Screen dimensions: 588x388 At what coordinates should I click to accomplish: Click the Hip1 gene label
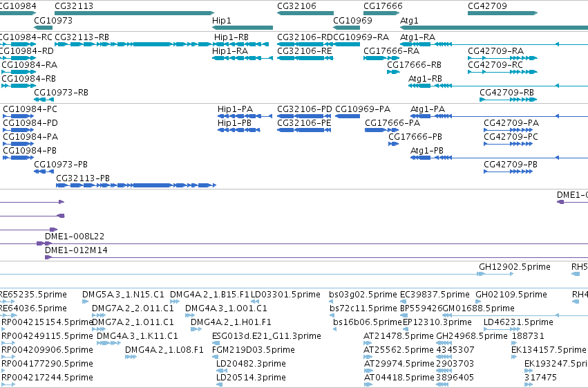pyautogui.click(x=222, y=21)
